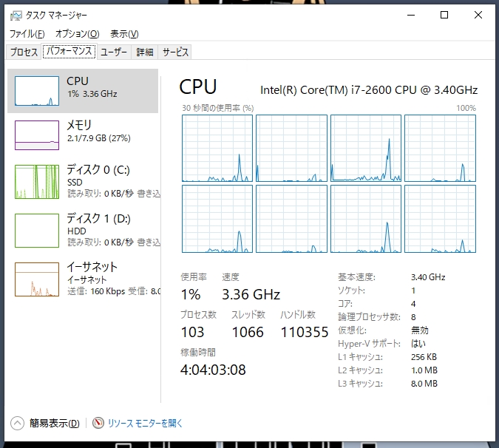Maximize the Task Manager window
Image resolution: width=499 pixels, height=448 pixels.
click(444, 15)
